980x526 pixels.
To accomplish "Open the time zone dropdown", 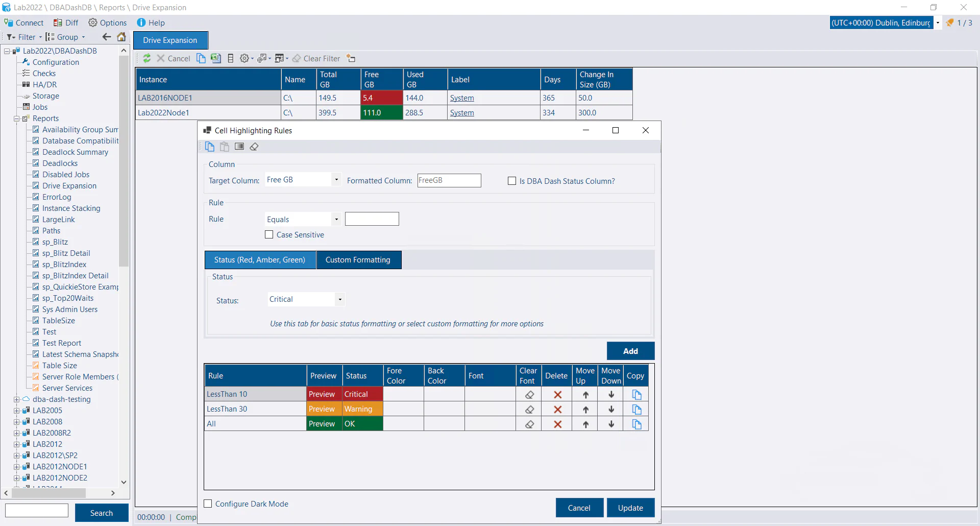I will click(x=938, y=22).
